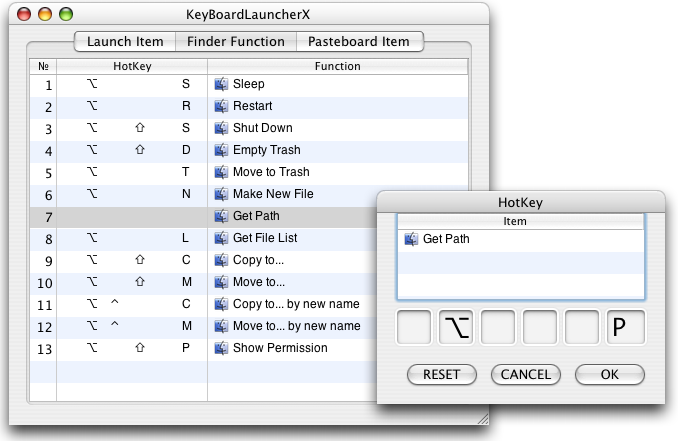Click the HotKey column header
This screenshot has height=441, width=678.
tap(132, 66)
